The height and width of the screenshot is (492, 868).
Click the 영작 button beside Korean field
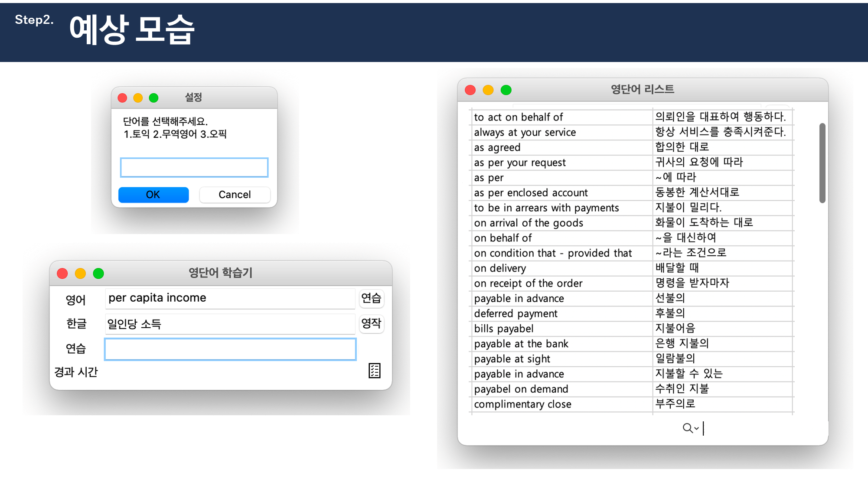[x=371, y=323]
